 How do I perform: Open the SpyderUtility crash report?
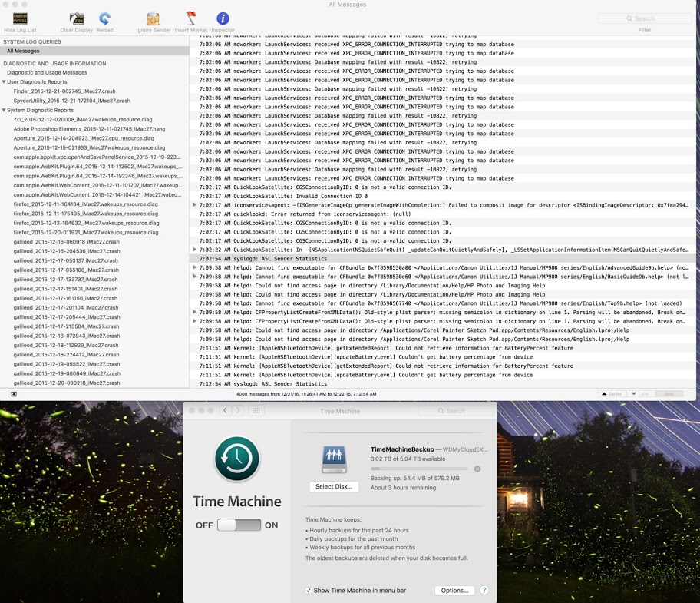72,101
